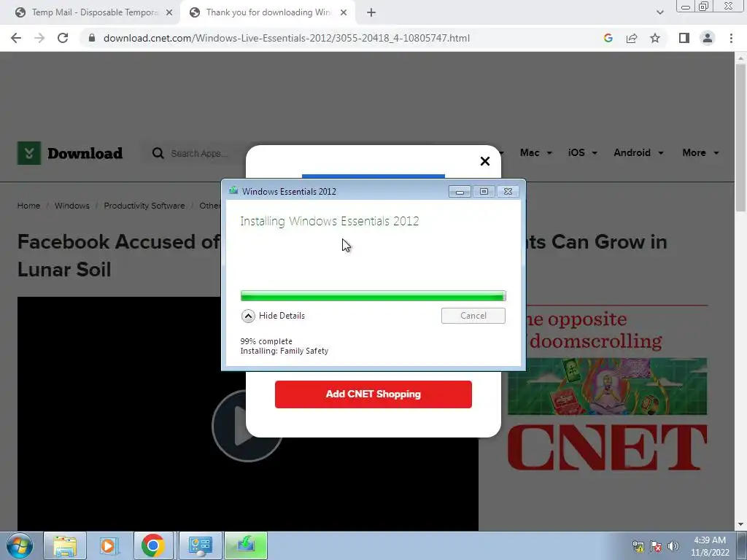Image resolution: width=747 pixels, height=560 pixels.
Task: Open Productivity Software breadcrumb link
Action: pyautogui.click(x=144, y=206)
